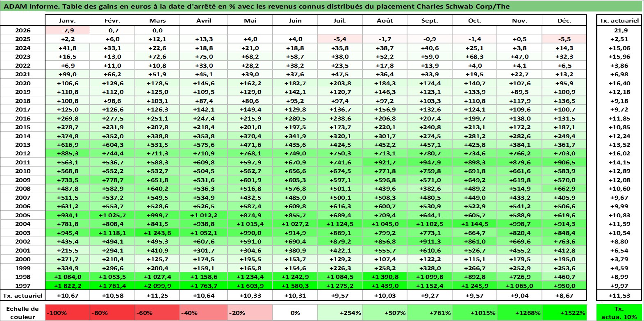Click the +778,7 cell in 2009 row
The height and width of the screenshot is (321, 644).
(112, 180)
